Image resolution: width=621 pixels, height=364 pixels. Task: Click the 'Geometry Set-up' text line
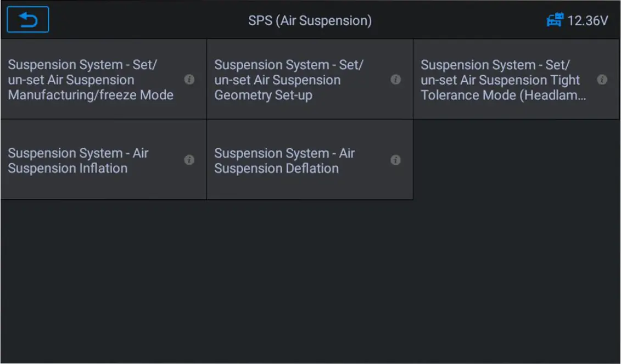pos(264,96)
